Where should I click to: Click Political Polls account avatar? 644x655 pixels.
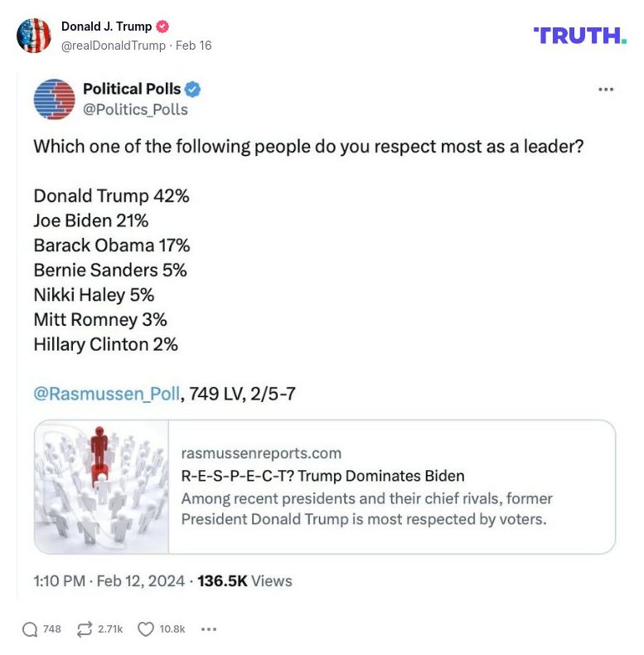coord(54,99)
